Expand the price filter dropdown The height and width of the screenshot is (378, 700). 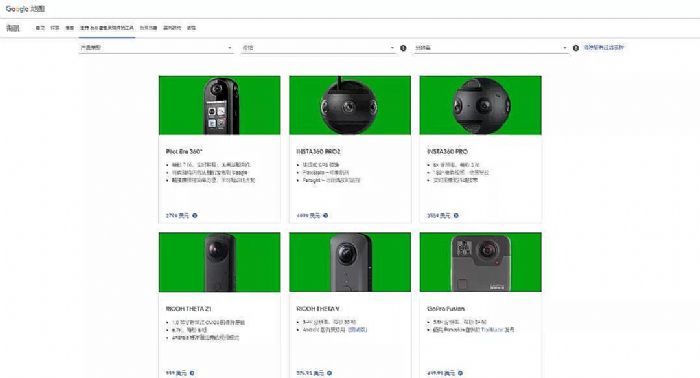point(318,47)
